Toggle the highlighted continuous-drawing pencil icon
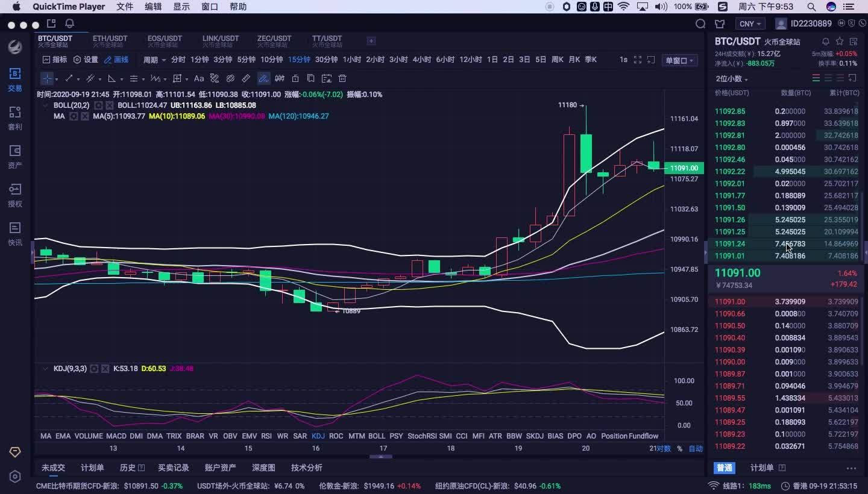The width and height of the screenshot is (868, 494). pyautogui.click(x=263, y=78)
